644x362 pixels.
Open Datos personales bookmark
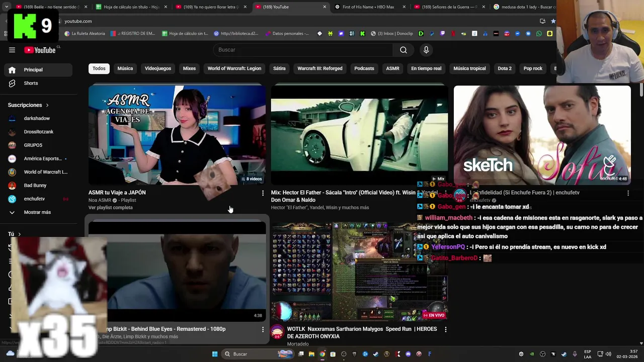tap(287, 34)
